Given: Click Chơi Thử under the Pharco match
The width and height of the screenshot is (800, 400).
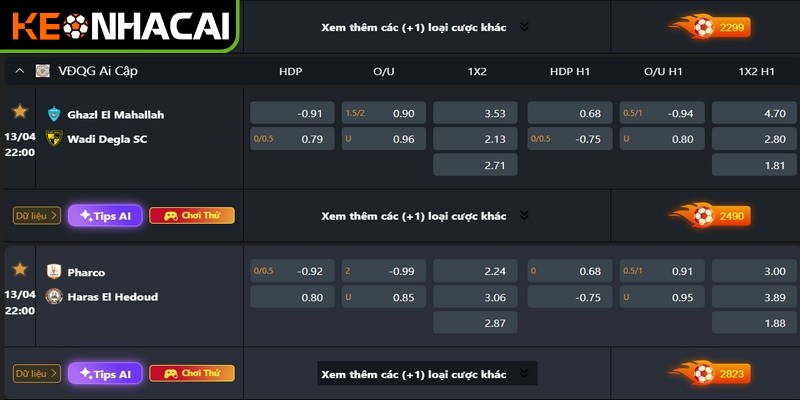Looking at the screenshot, I should pyautogui.click(x=191, y=374).
